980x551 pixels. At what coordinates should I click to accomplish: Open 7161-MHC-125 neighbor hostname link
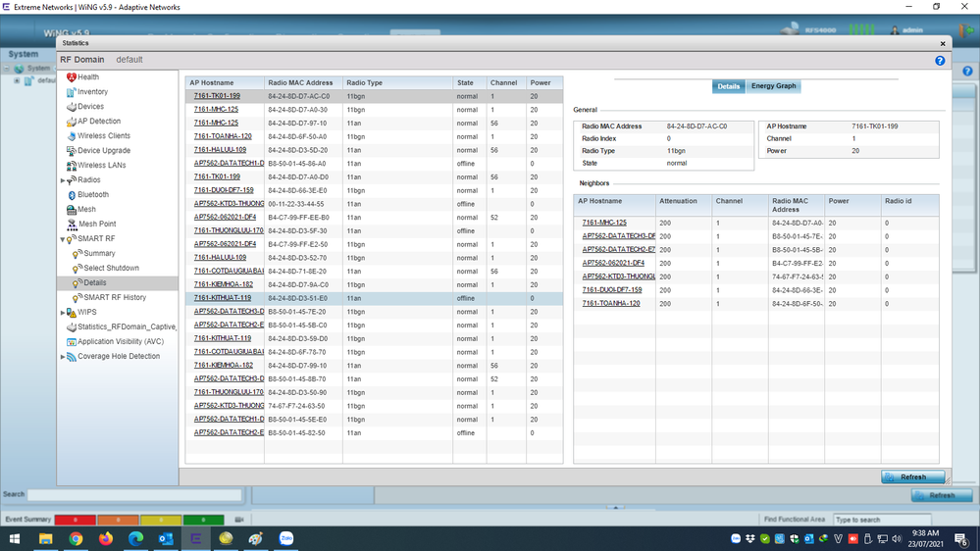[604, 223]
